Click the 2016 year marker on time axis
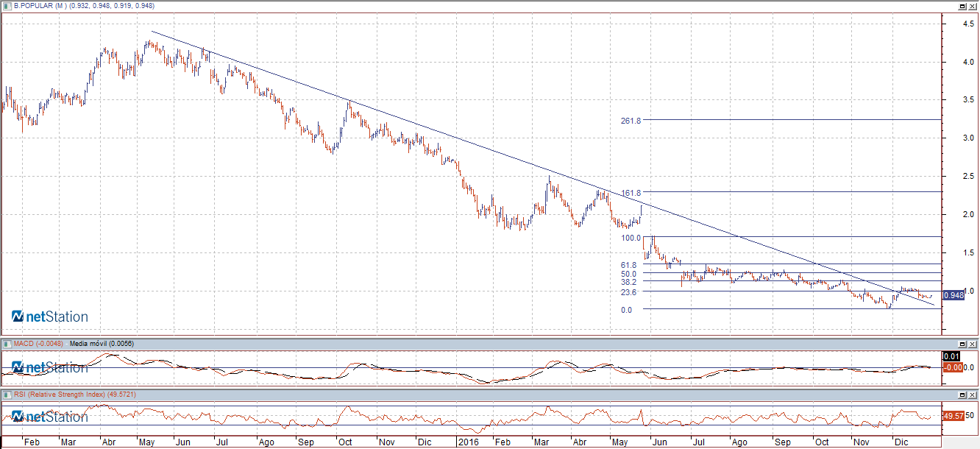 coord(468,442)
